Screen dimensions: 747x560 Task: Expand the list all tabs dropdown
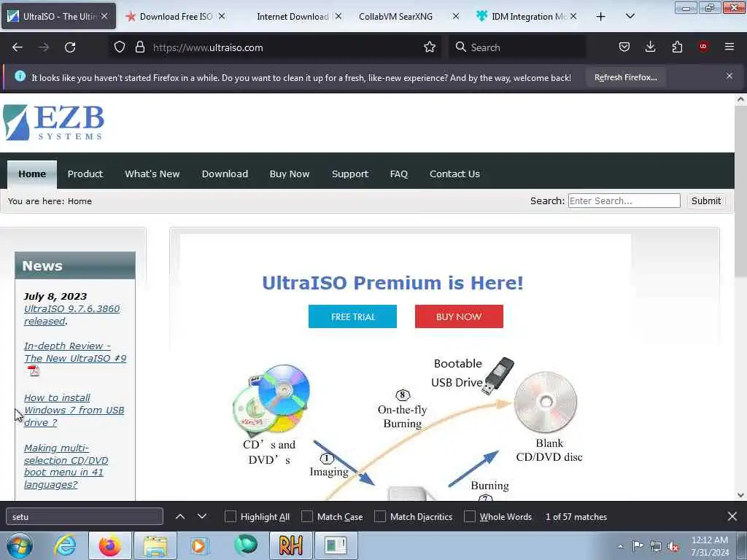(630, 16)
